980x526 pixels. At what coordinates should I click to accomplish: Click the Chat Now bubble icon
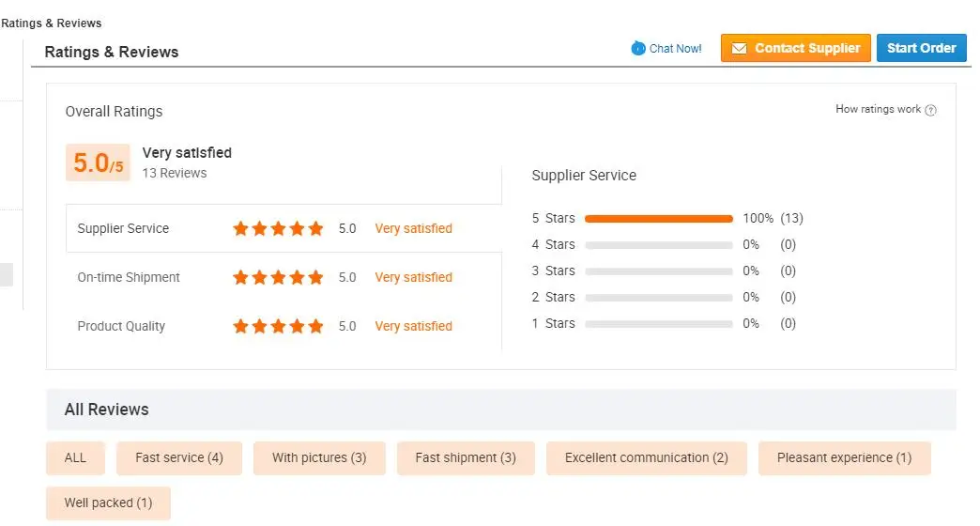pyautogui.click(x=637, y=48)
